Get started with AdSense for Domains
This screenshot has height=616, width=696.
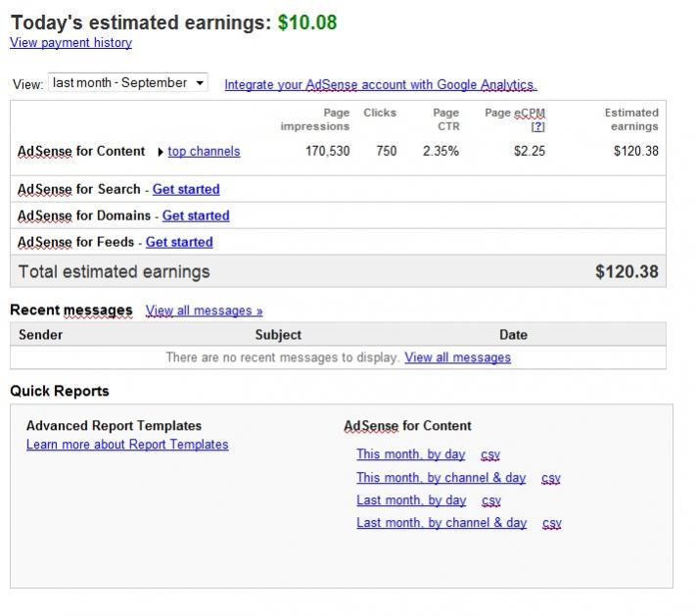196,215
